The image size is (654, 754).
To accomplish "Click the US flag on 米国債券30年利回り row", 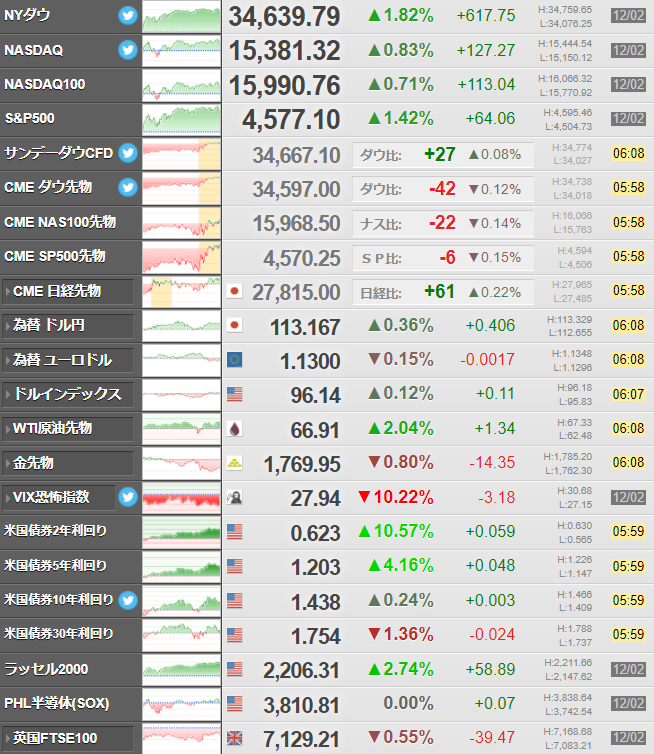I will 234,635.
